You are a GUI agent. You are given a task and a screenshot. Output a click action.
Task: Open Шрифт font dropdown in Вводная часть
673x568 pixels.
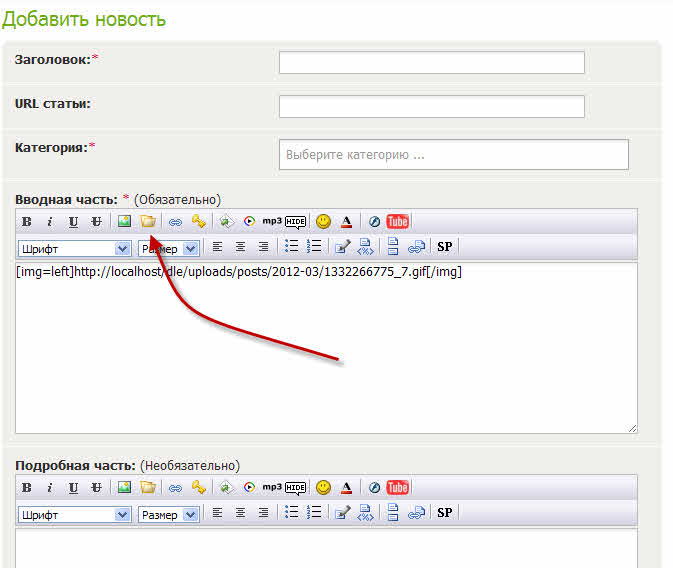(x=75, y=249)
